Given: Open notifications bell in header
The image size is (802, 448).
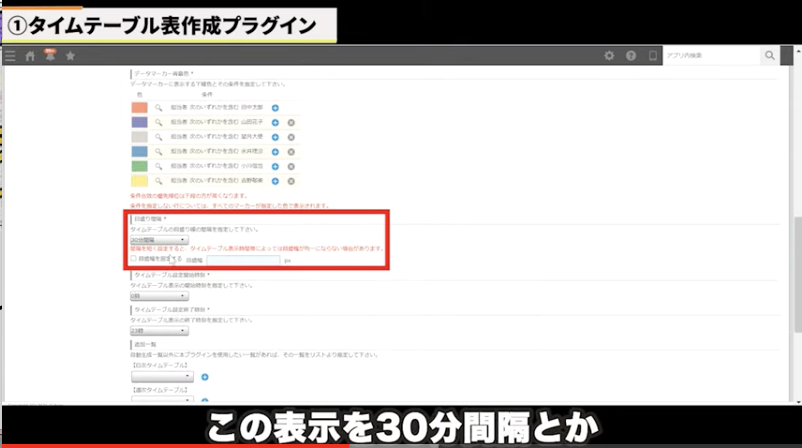Looking at the screenshot, I should [x=49, y=56].
